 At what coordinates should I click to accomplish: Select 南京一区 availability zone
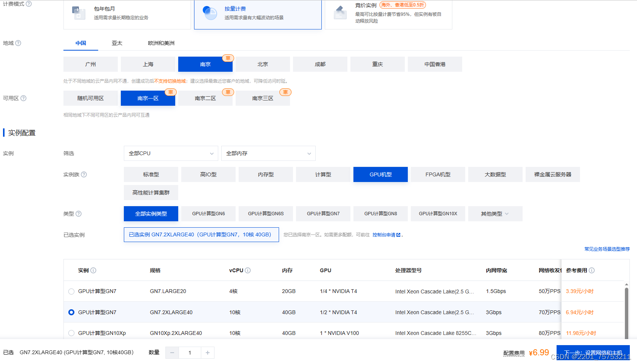[148, 98]
